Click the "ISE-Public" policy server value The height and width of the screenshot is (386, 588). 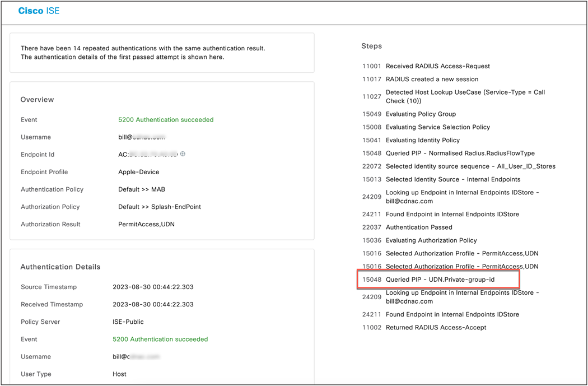[x=128, y=322]
